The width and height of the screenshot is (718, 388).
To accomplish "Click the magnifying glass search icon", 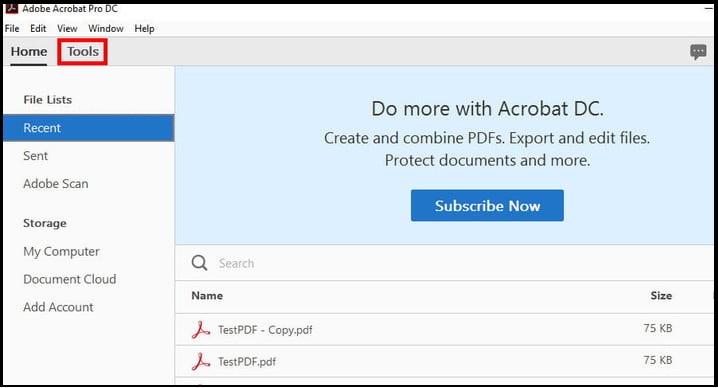I will pos(199,263).
